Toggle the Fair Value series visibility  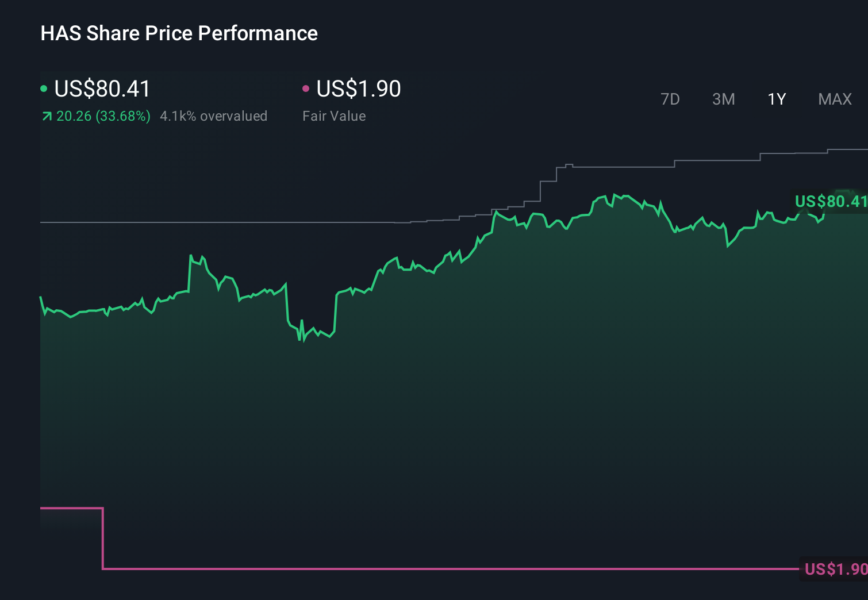tap(358, 89)
